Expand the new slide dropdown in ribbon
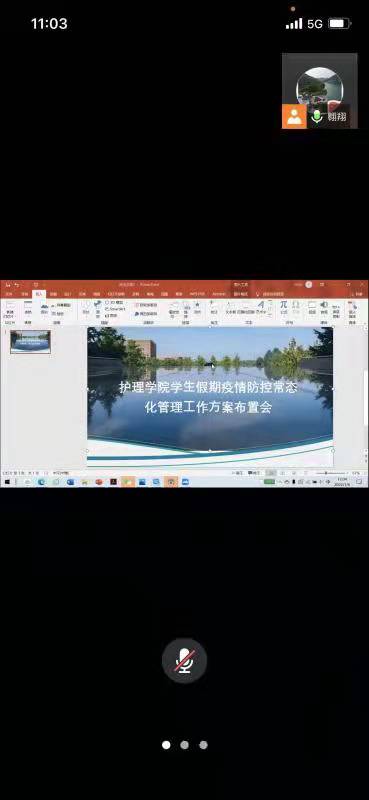369x800 pixels. (10, 313)
